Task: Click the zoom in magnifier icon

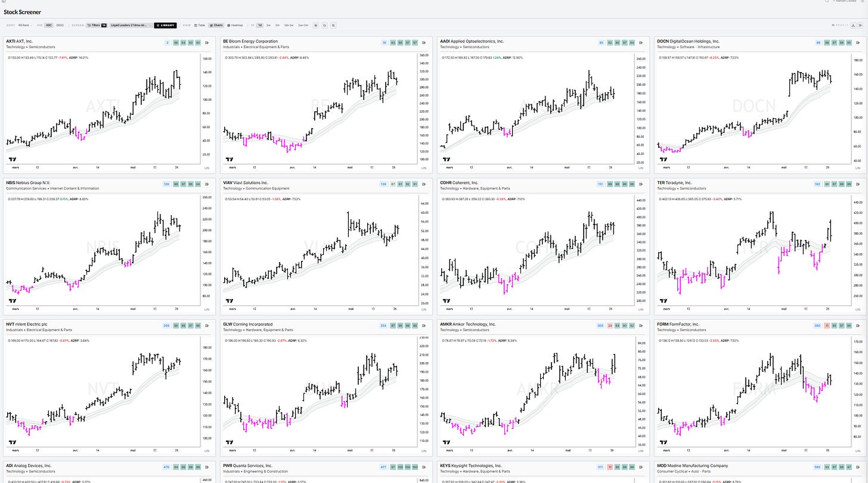Action: tap(324, 25)
